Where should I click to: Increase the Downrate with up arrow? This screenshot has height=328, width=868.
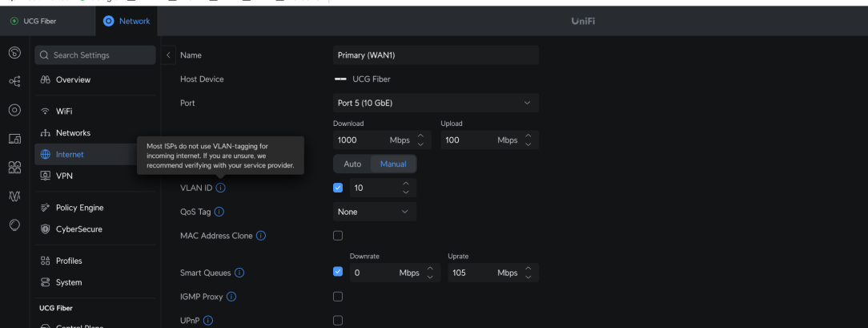pos(430,268)
